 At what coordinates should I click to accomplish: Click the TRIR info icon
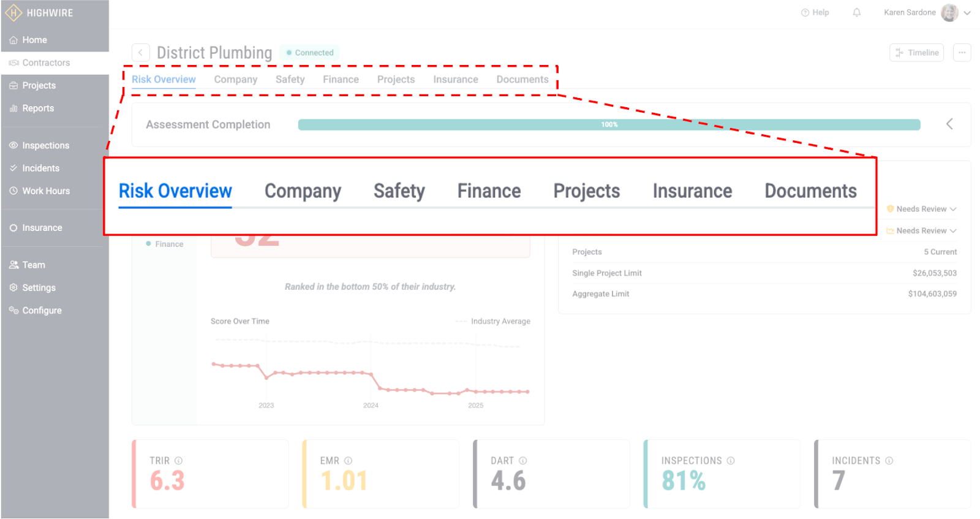[x=178, y=461]
